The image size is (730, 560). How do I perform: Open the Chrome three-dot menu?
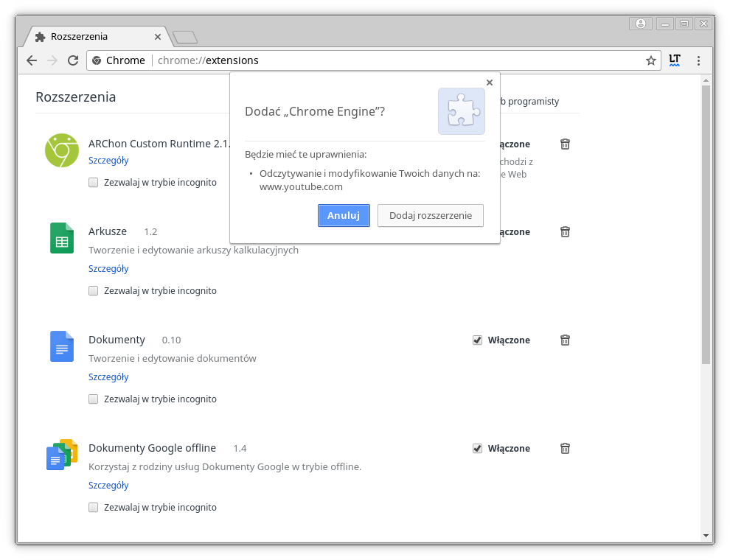point(698,60)
